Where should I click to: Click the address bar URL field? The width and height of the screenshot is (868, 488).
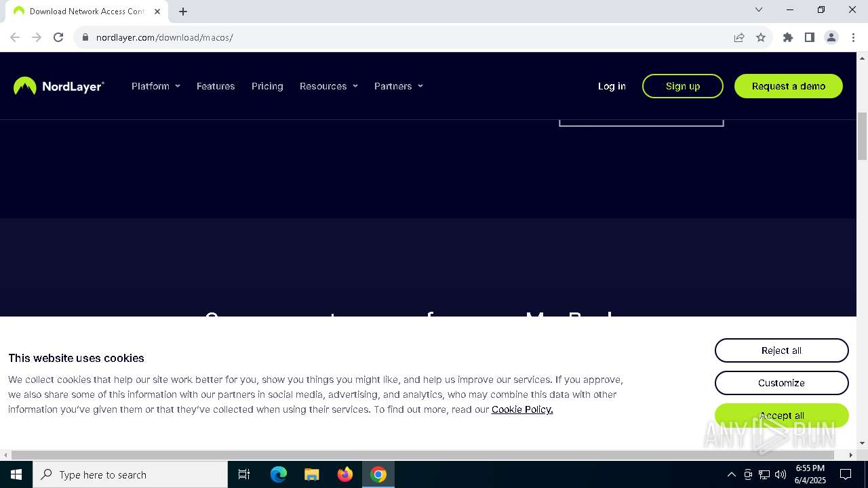coord(407,37)
